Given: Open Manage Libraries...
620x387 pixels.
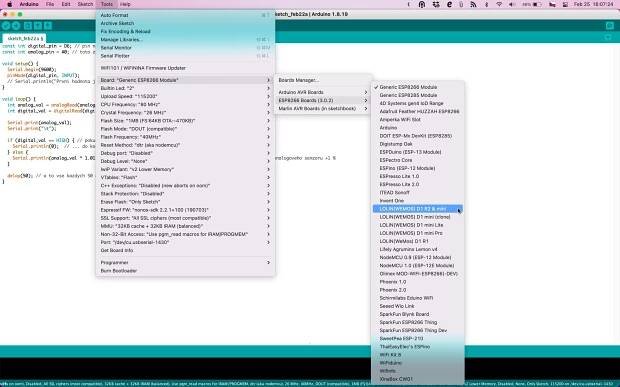Looking at the screenshot, I should coord(185,40).
